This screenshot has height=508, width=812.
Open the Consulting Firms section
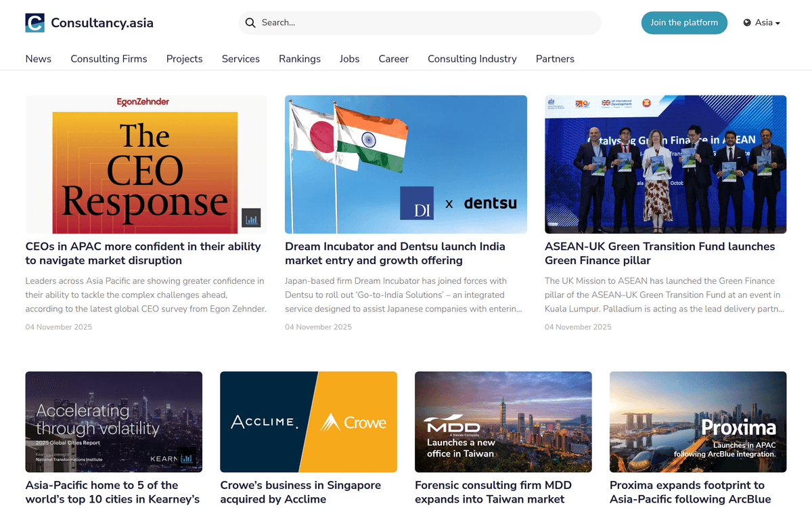tap(109, 59)
